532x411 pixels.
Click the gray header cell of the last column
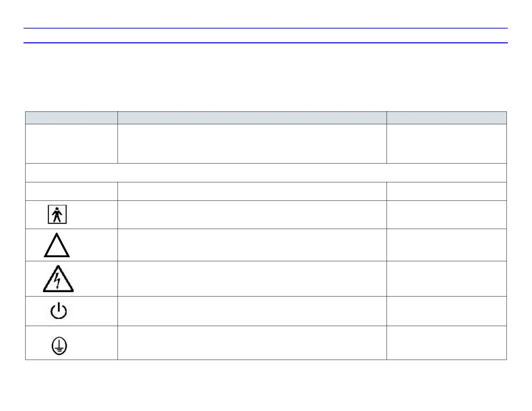pos(446,118)
